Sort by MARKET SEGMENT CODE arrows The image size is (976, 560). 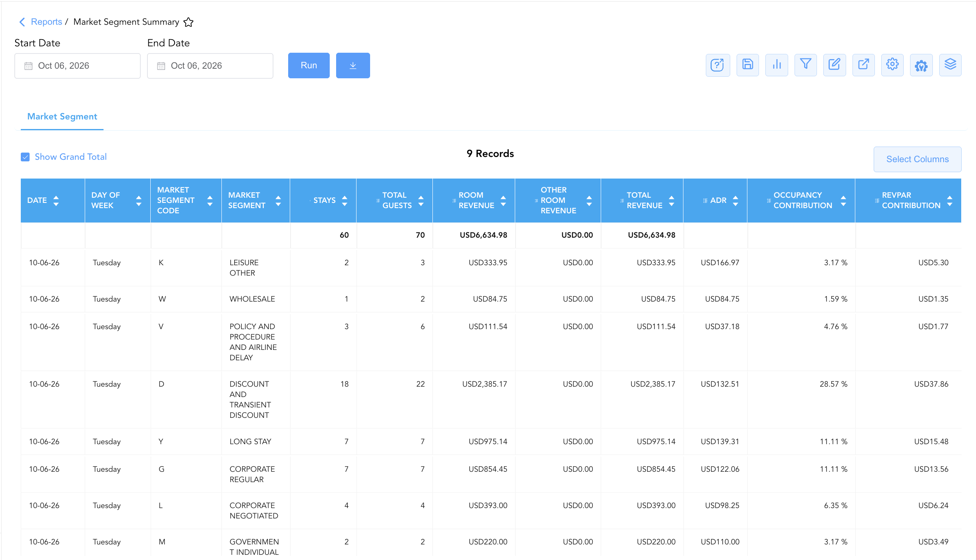click(210, 201)
